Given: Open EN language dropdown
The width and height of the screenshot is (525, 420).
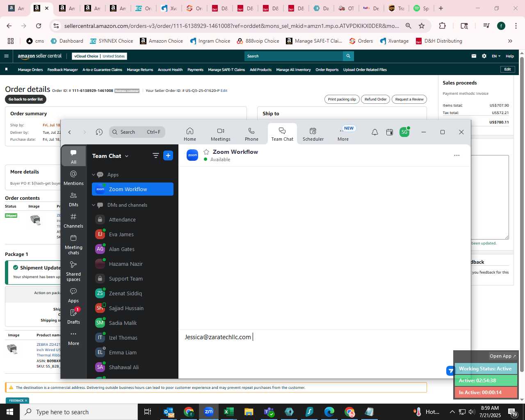Looking at the screenshot, I should pos(496,56).
